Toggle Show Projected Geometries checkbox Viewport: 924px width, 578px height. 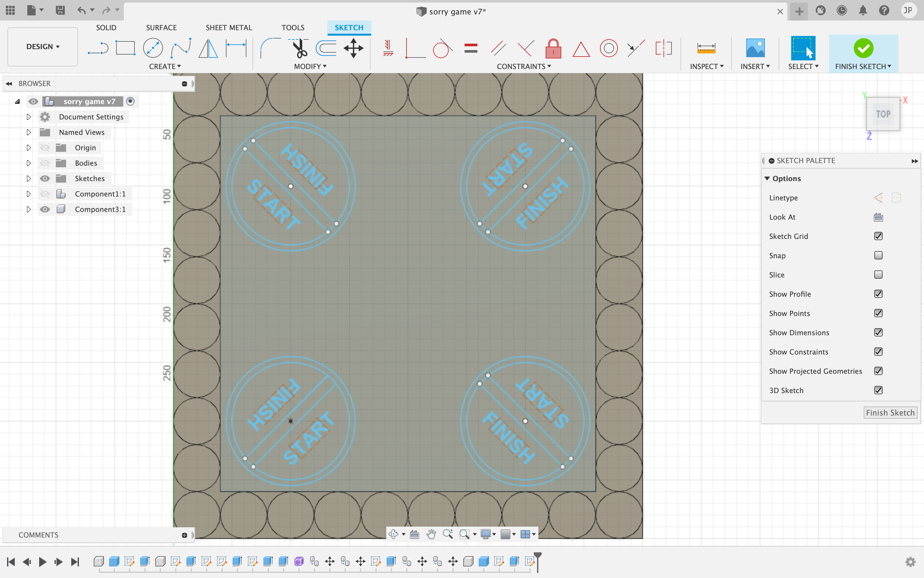pyautogui.click(x=878, y=371)
